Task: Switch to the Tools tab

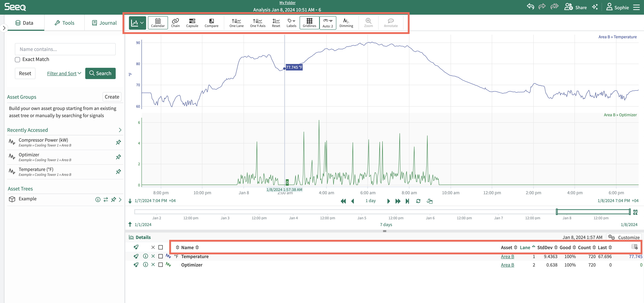Action: click(64, 23)
